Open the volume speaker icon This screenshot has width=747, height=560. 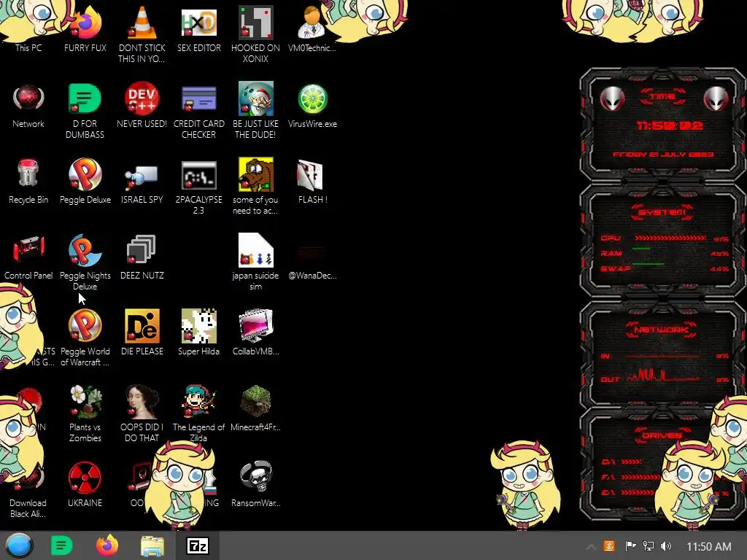[x=666, y=545]
